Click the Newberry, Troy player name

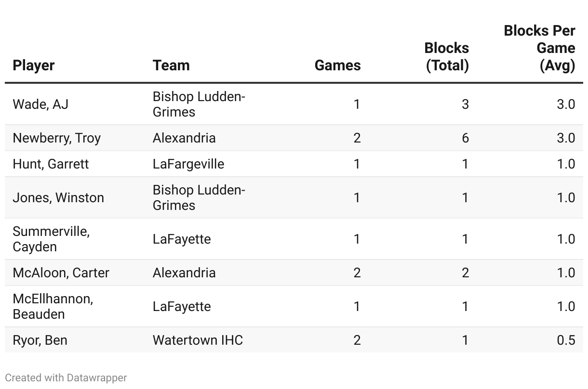coord(57,138)
